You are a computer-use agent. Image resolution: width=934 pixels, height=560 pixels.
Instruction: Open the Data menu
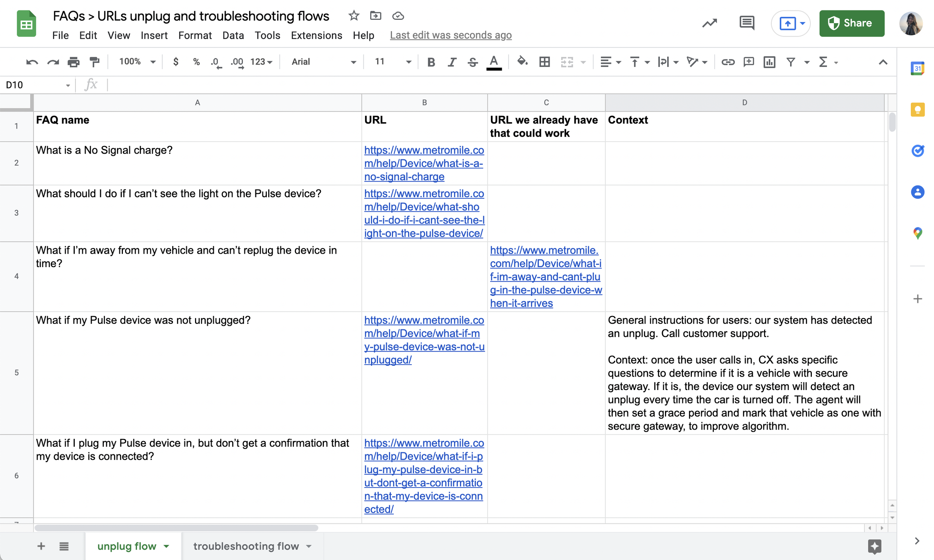[233, 35]
